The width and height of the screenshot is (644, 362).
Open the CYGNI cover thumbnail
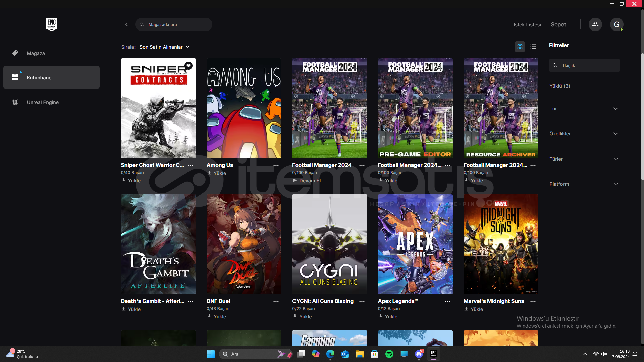pyautogui.click(x=330, y=244)
